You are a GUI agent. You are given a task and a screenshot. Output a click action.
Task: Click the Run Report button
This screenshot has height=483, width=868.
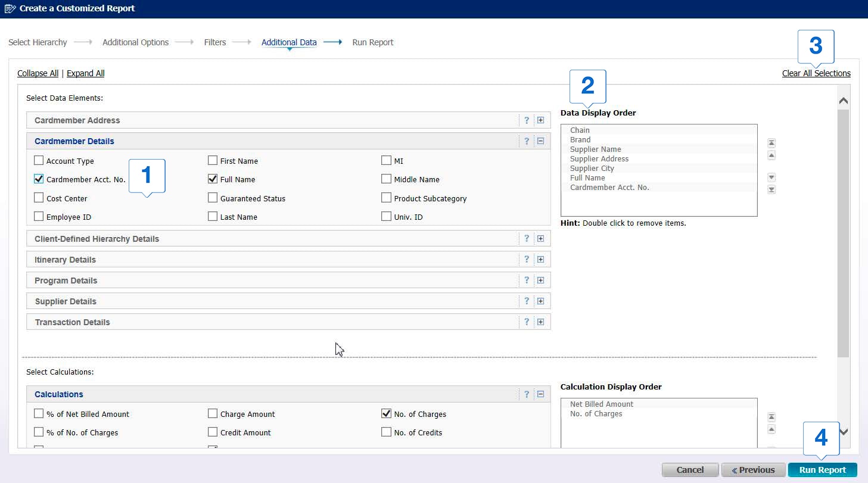(822, 470)
